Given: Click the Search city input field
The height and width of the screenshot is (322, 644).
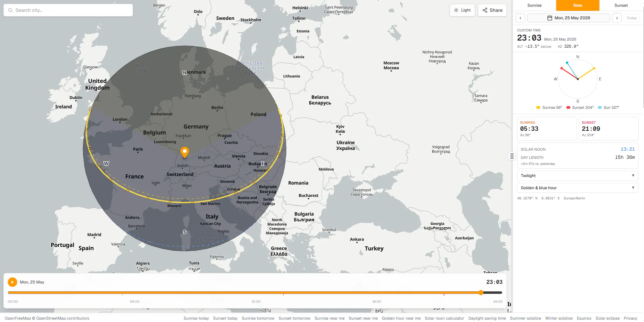Looking at the screenshot, I should tap(68, 10).
